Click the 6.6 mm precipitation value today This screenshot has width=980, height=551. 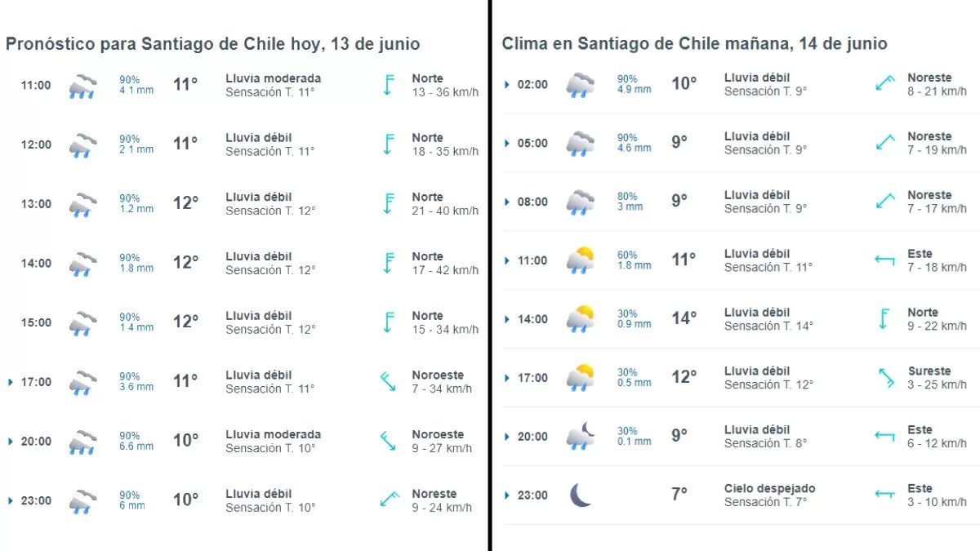(x=136, y=447)
